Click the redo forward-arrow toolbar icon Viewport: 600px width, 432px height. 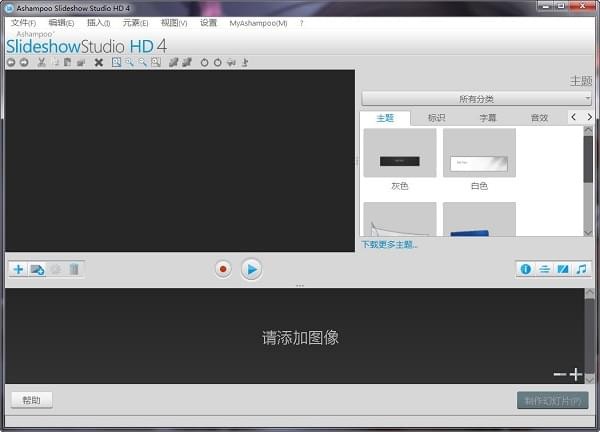pyautogui.click(x=24, y=62)
